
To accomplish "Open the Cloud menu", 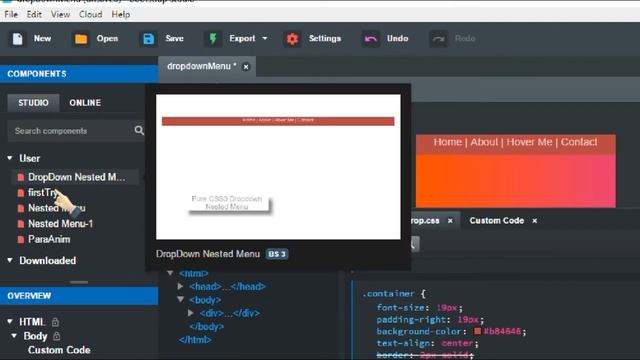I will pos(91,15).
